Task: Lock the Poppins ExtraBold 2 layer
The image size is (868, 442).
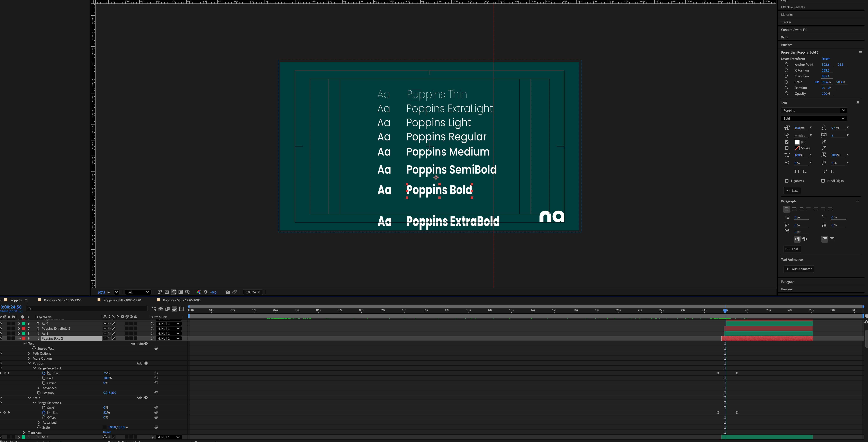Action: click(x=13, y=329)
